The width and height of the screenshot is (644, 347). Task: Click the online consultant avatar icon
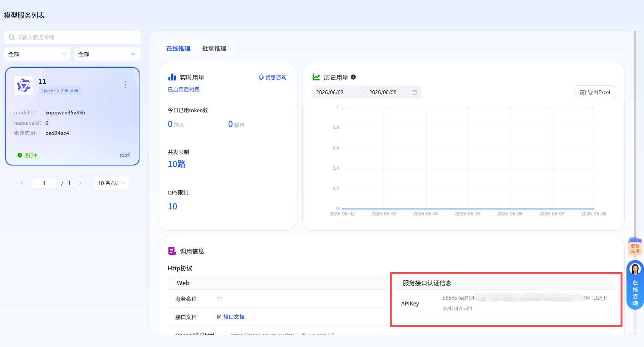(x=635, y=269)
